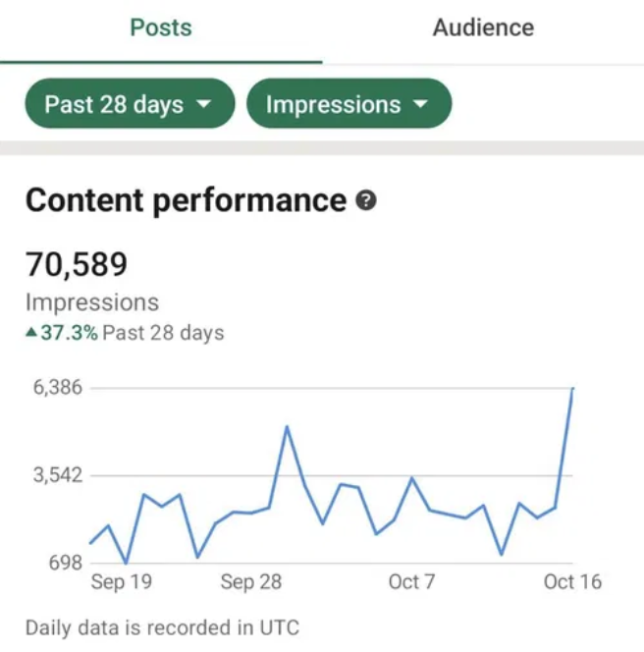
Task: Click the Sep 19 date axis label
Action: coord(121,582)
